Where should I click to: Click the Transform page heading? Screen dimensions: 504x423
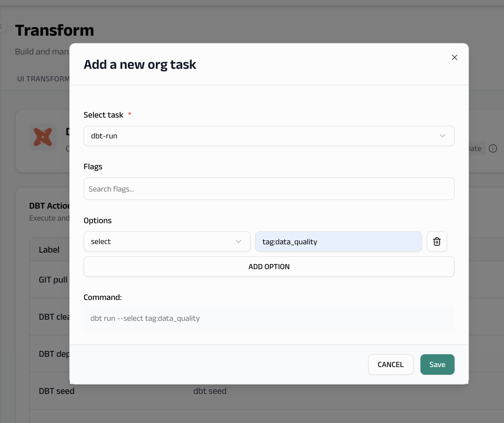click(x=55, y=30)
